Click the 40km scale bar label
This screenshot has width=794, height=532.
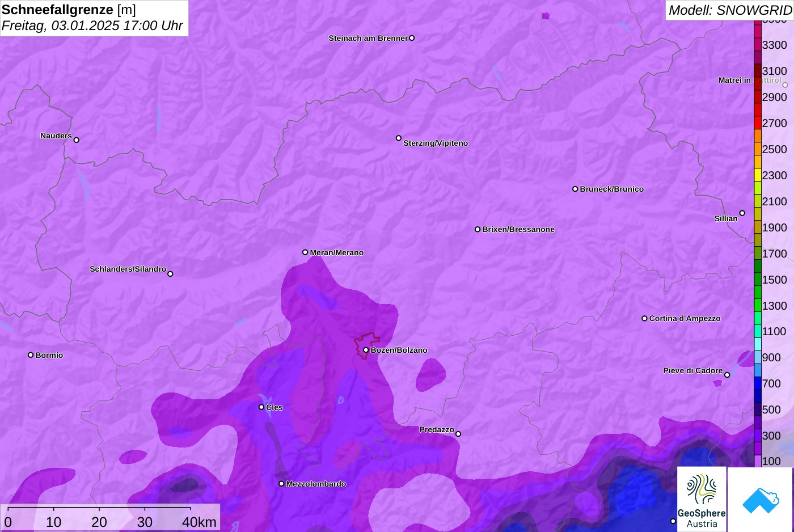pyautogui.click(x=199, y=522)
